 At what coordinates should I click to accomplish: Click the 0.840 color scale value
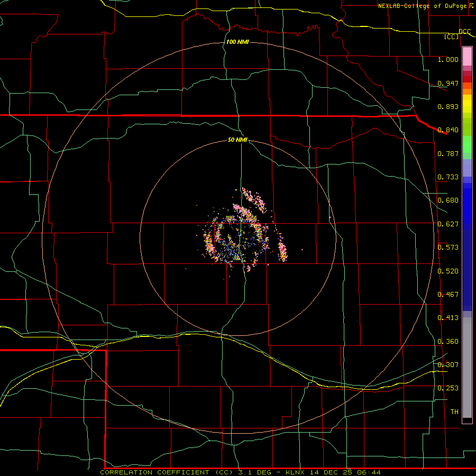point(448,130)
